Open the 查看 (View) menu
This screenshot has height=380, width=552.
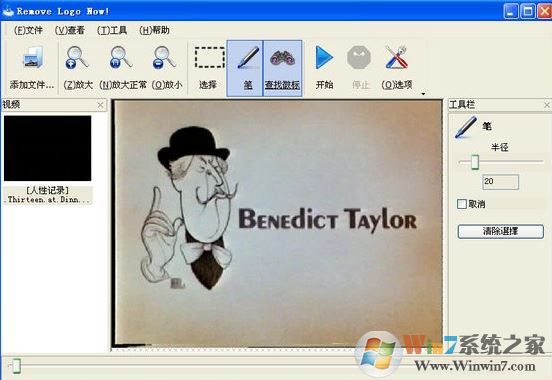pyautogui.click(x=70, y=30)
